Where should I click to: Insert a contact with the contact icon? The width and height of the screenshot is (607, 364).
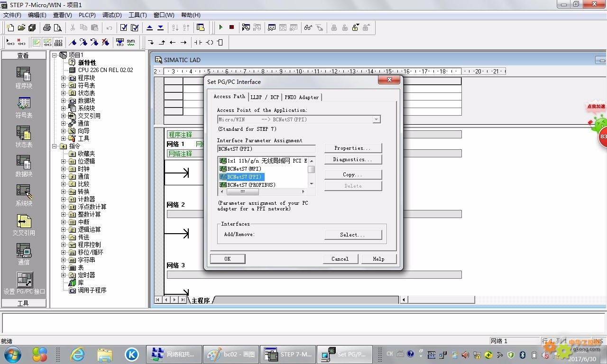coord(198,42)
